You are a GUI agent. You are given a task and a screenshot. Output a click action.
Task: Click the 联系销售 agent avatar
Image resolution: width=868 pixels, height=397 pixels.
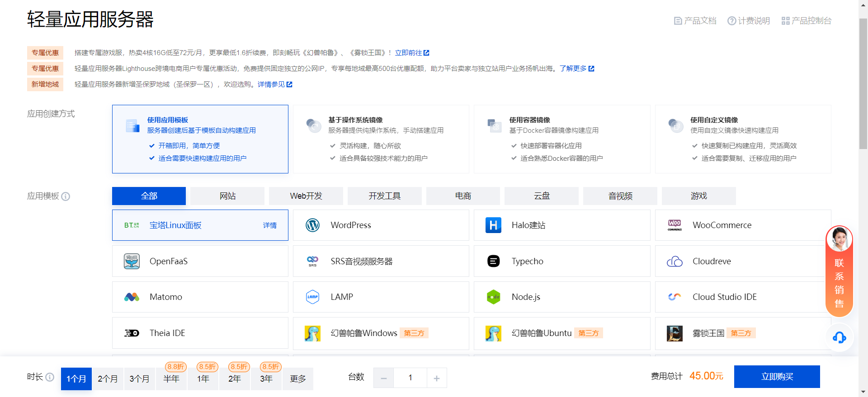[839, 239]
